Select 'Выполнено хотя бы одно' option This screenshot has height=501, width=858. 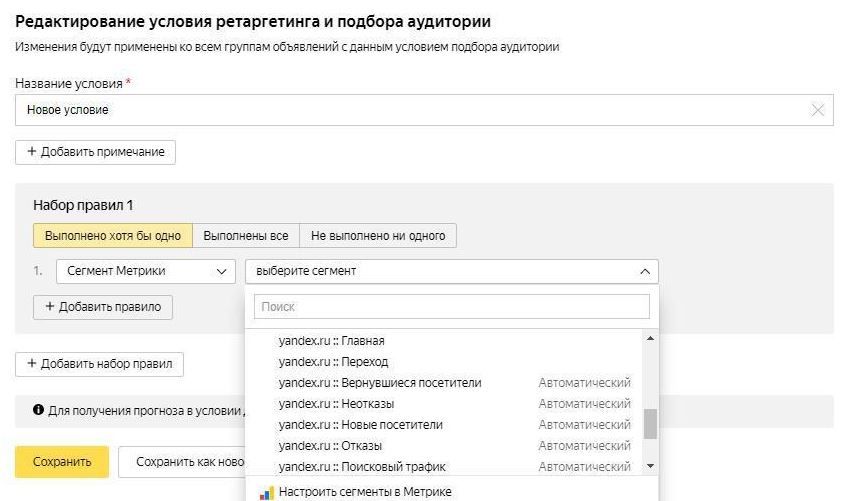(113, 236)
